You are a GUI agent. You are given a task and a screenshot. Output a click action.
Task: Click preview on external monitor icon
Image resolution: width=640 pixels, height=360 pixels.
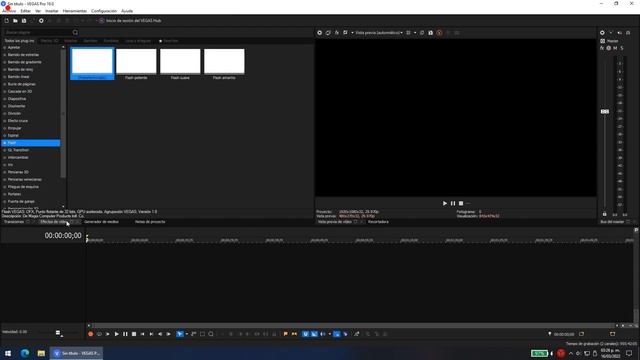(328, 33)
